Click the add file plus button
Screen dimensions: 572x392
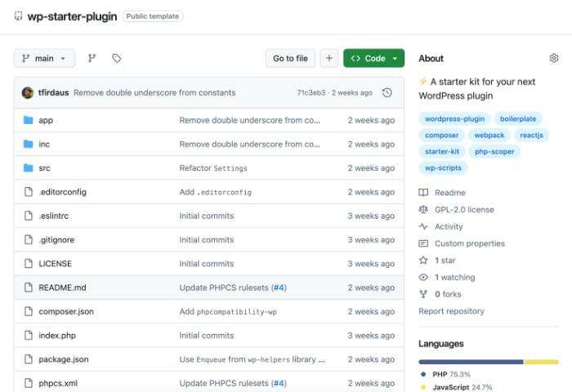[x=329, y=58]
